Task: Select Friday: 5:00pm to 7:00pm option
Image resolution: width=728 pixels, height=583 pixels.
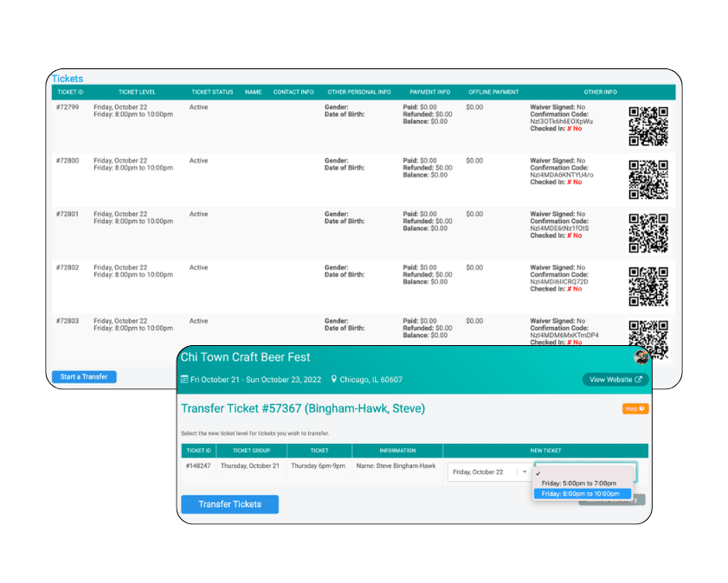Action: 579,484
